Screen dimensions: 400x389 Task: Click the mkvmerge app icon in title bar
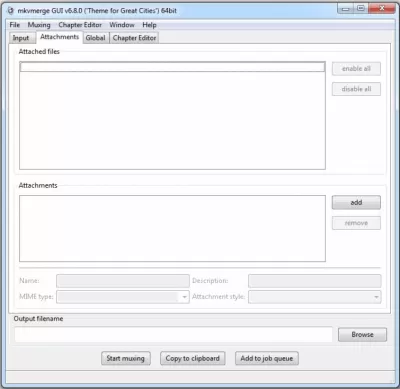point(11,10)
